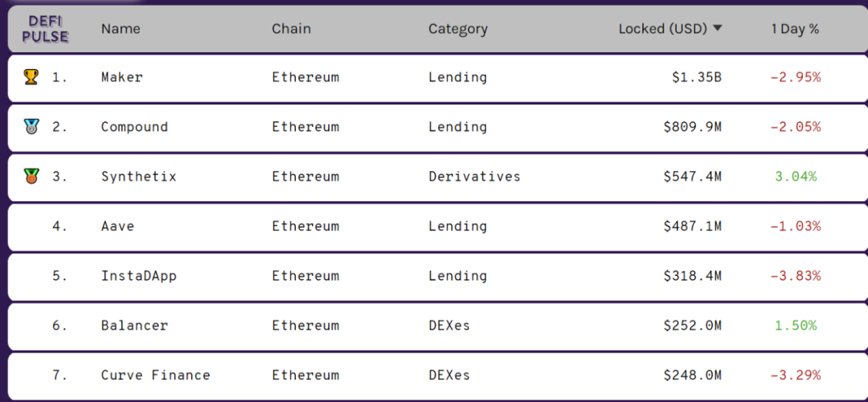The height and width of the screenshot is (402, 868).
Task: Click the 3.04% daily change for Synthetix
Action: [796, 177]
